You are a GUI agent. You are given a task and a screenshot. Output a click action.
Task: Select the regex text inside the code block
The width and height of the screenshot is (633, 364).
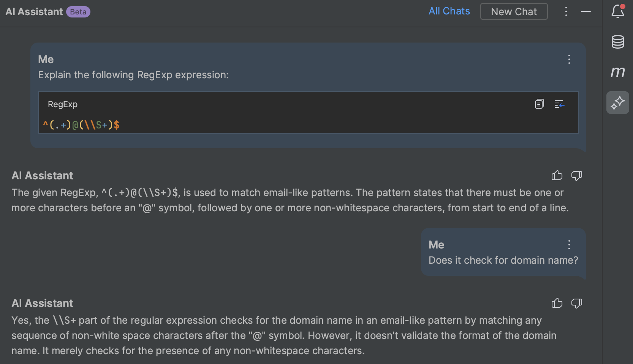point(81,125)
